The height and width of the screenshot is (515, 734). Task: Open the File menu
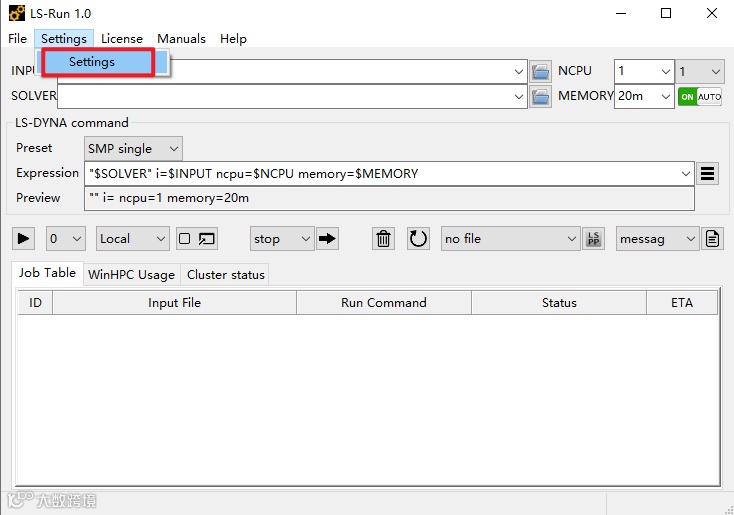click(17, 39)
